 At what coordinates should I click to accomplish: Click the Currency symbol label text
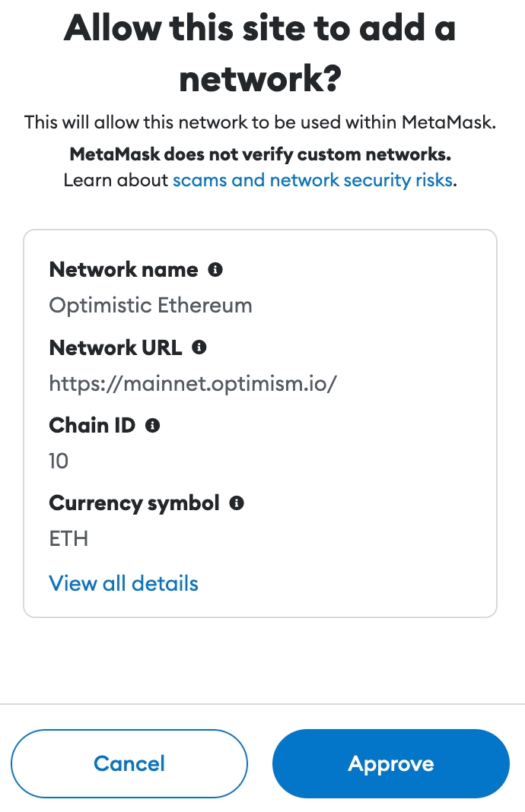134,503
